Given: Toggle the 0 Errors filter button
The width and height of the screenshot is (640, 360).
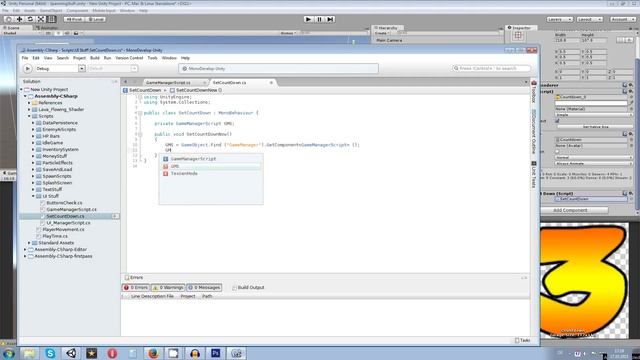Looking at the screenshot, I should [136, 287].
